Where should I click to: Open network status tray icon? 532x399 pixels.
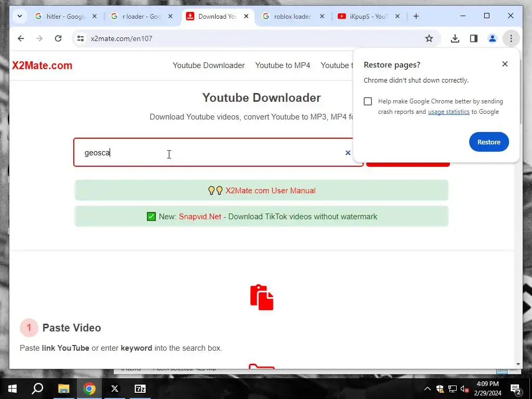(453, 389)
